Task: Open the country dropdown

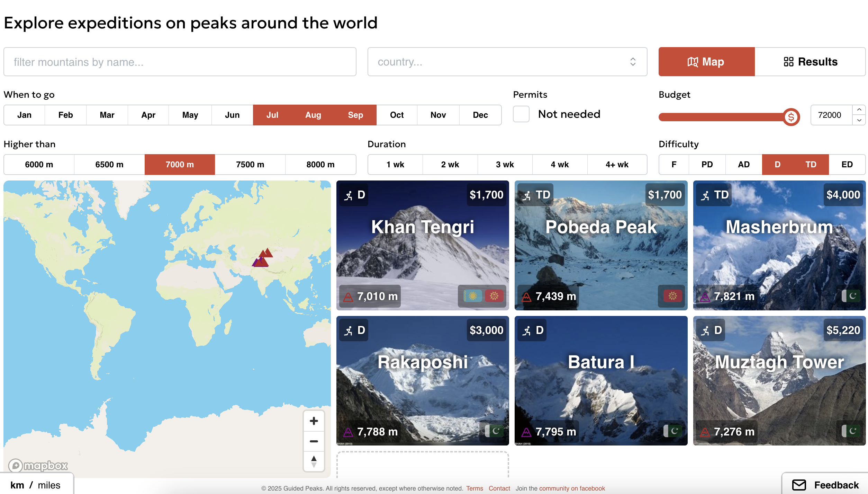Action: click(507, 62)
